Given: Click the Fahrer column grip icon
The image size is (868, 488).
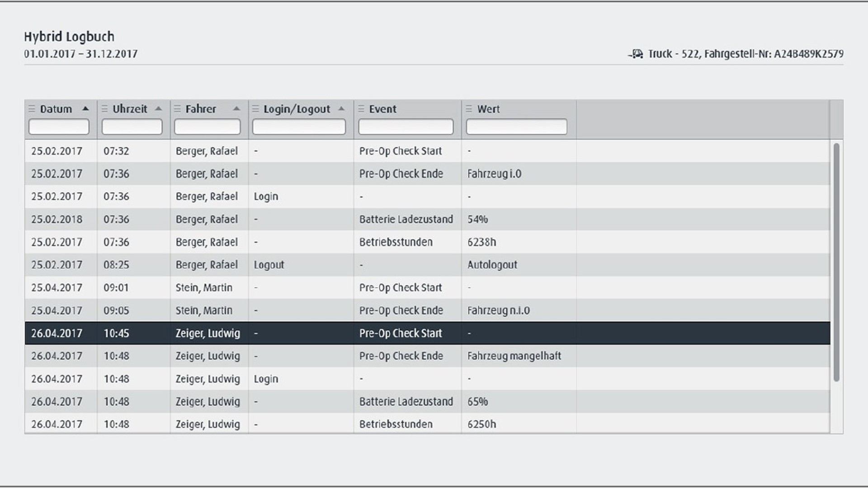Looking at the screenshot, I should 177,109.
